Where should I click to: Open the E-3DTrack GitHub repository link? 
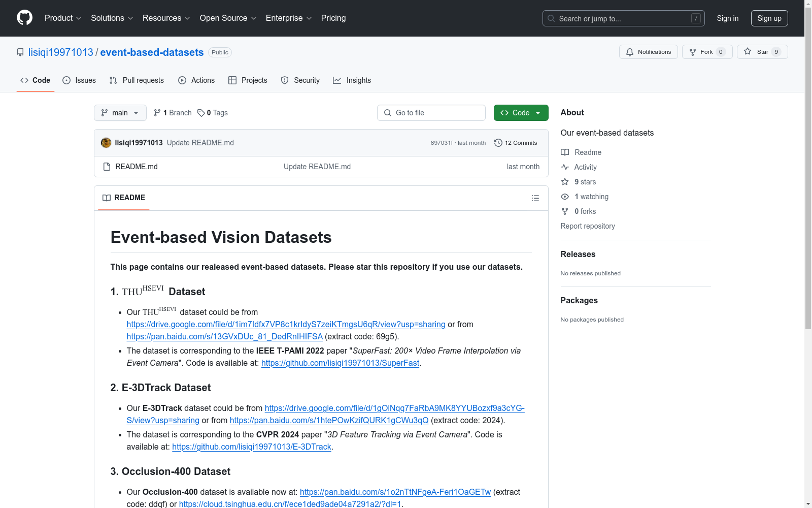252,447
